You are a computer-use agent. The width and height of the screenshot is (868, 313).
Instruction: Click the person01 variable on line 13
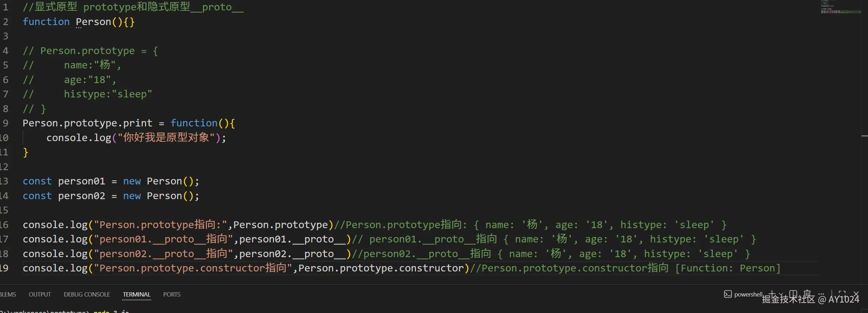(x=81, y=181)
